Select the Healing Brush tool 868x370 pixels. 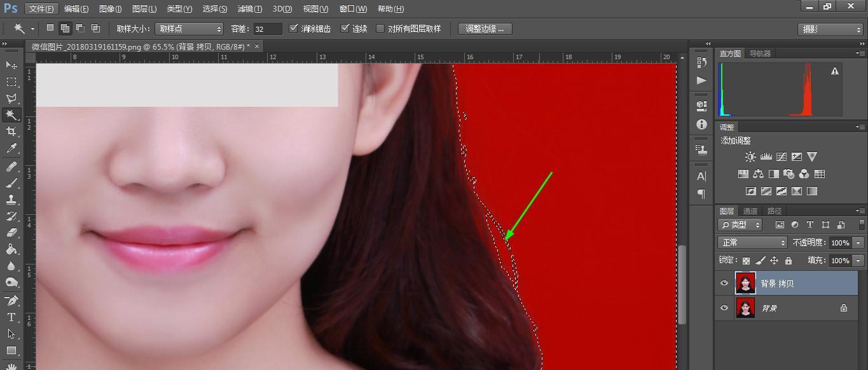click(x=11, y=167)
